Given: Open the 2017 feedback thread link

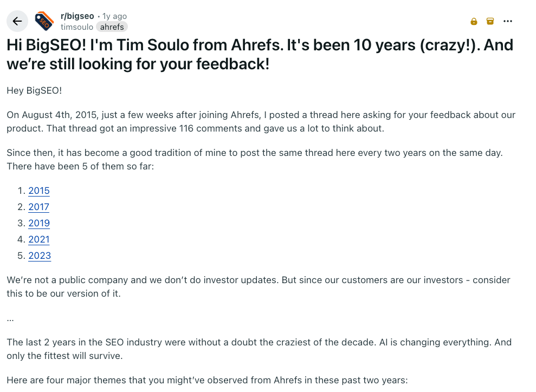Looking at the screenshot, I should point(38,207).
